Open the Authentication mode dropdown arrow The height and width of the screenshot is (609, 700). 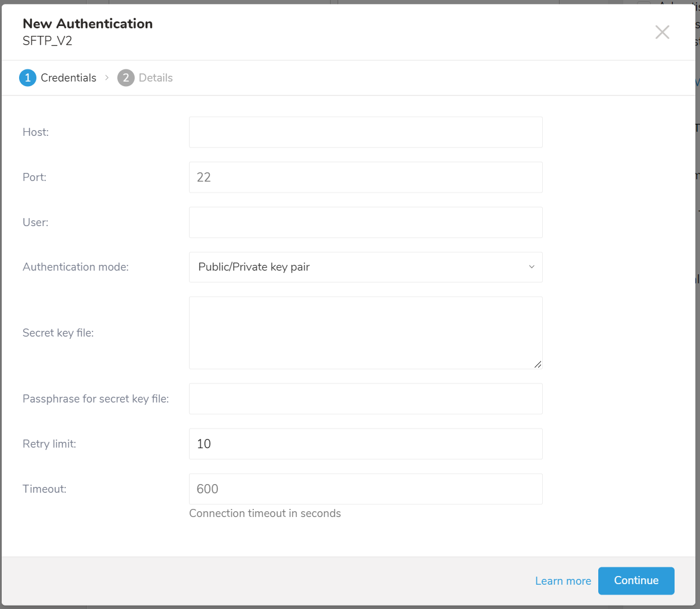pyautogui.click(x=531, y=267)
